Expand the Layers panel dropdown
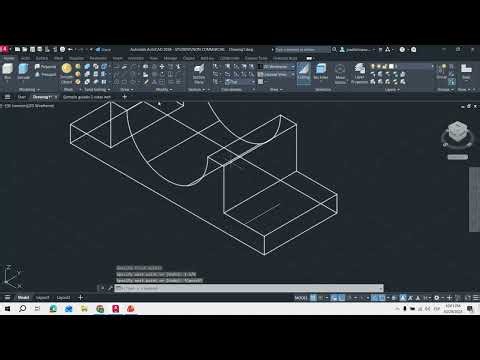This screenshot has width=480, height=360. (x=392, y=89)
